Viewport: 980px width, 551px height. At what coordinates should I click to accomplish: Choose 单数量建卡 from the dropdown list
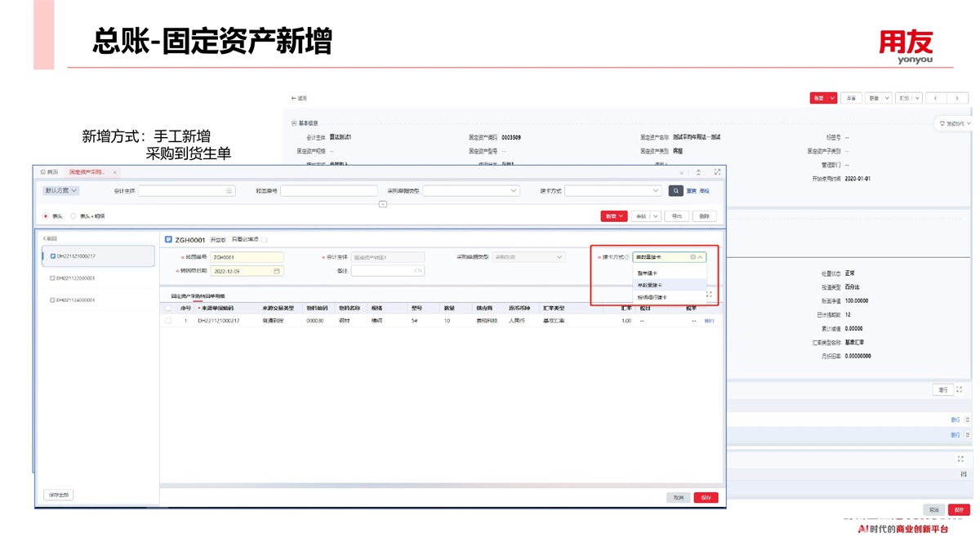(x=650, y=286)
